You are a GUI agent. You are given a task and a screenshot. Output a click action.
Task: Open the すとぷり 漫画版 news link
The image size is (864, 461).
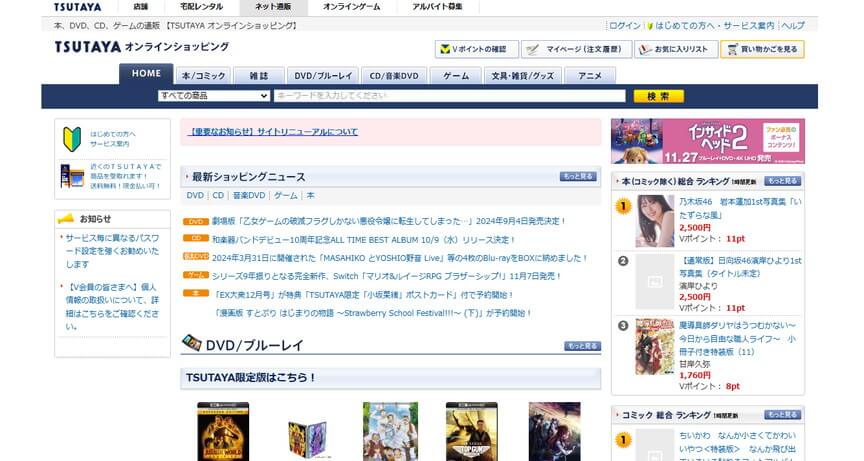click(x=372, y=313)
